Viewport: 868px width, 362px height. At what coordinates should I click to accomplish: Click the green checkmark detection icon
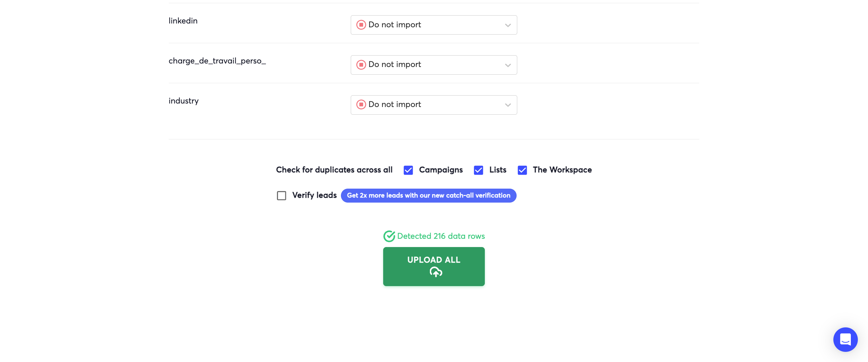(x=389, y=236)
